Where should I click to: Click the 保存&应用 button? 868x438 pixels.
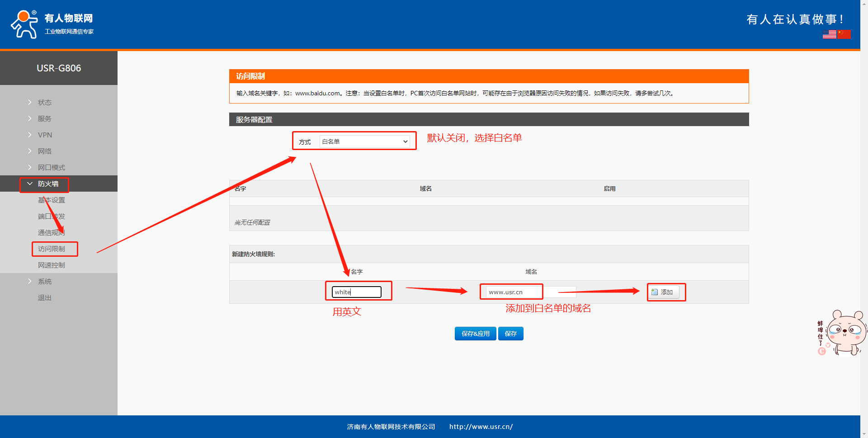point(475,334)
